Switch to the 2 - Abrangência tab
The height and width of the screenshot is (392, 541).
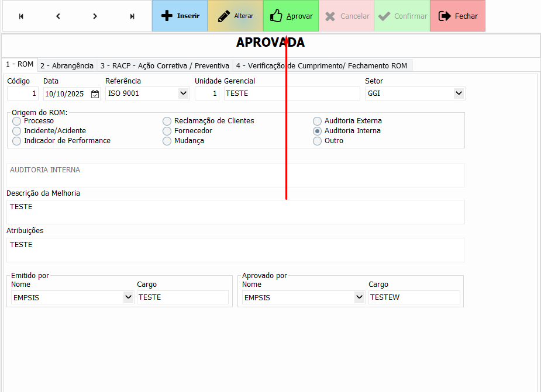tap(67, 65)
